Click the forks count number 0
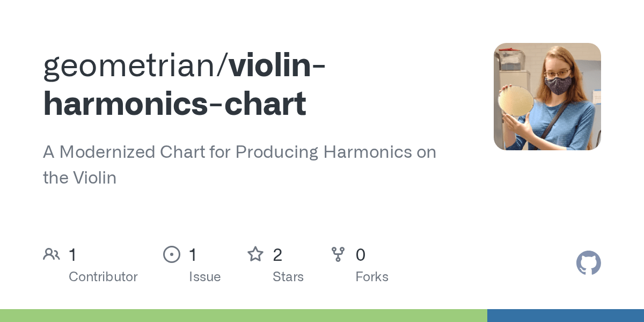Screen dimensions: 644x322 (360, 254)
